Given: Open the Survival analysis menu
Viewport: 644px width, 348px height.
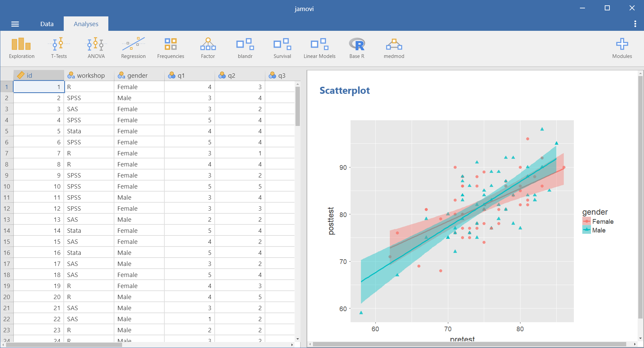Looking at the screenshot, I should coord(282,48).
